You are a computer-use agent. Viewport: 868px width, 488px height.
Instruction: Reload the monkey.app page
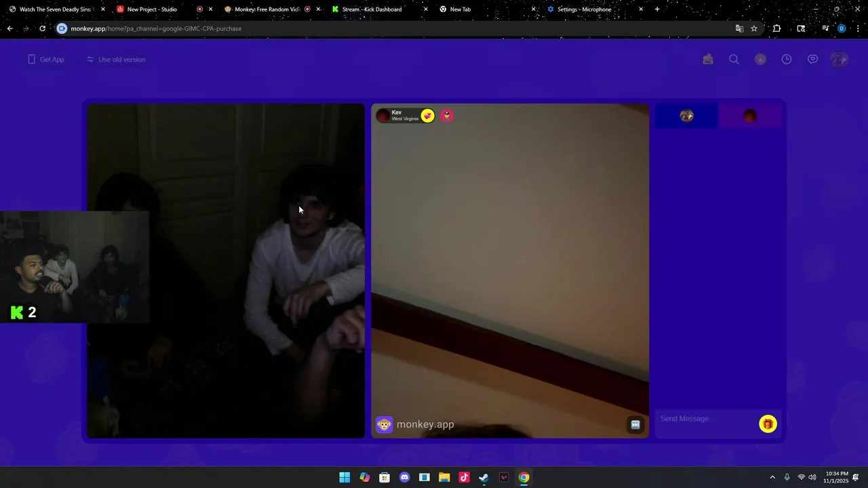pyautogui.click(x=42, y=28)
